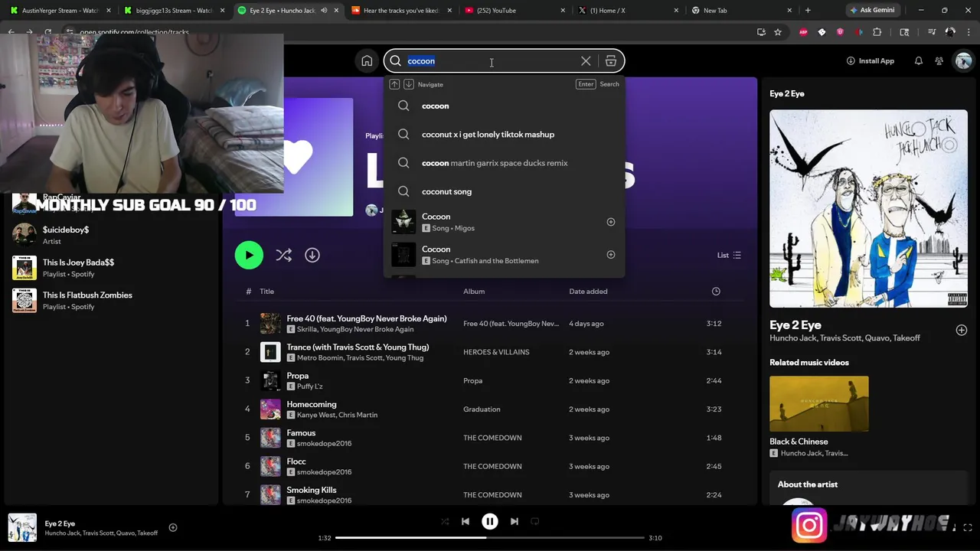Screen dimensions: 980x551
Task: Seek in the playback progress bar
Action: pyautogui.click(x=490, y=538)
